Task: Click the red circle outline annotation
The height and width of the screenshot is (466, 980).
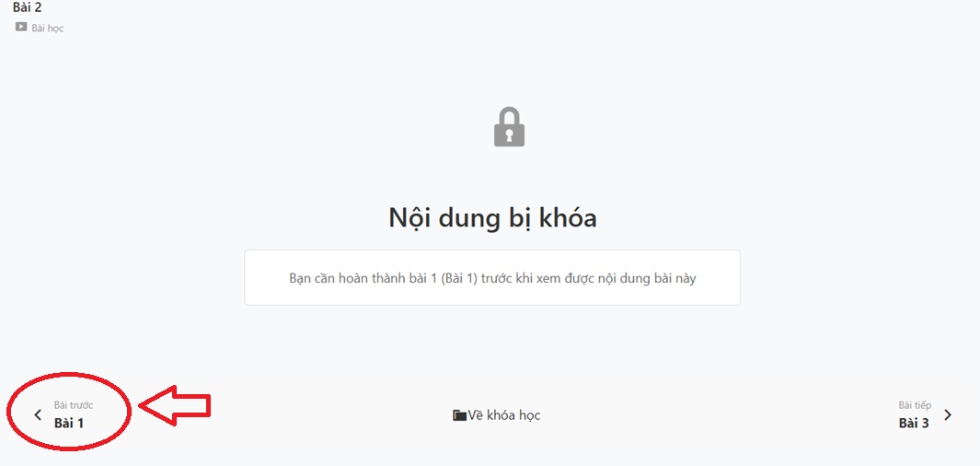Action: [69, 411]
